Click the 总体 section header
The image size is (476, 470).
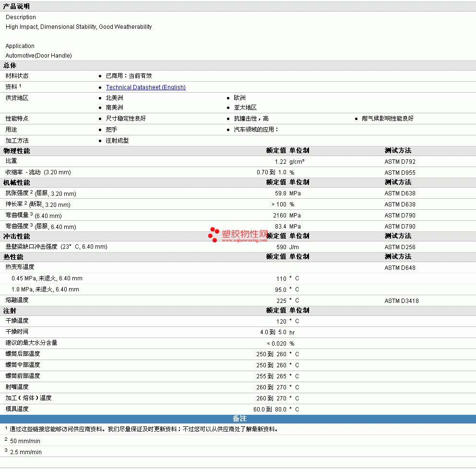point(10,65)
